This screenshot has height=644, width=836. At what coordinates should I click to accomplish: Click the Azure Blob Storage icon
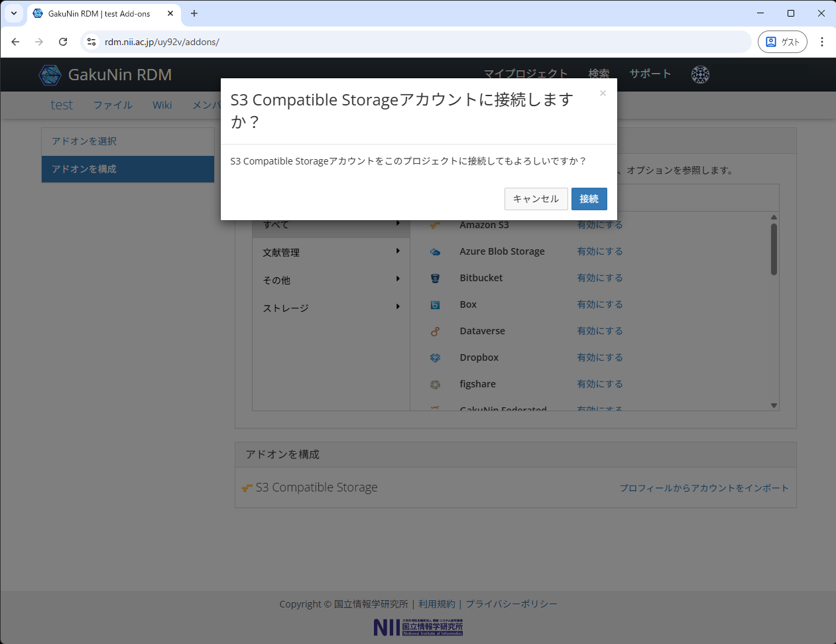(x=435, y=252)
